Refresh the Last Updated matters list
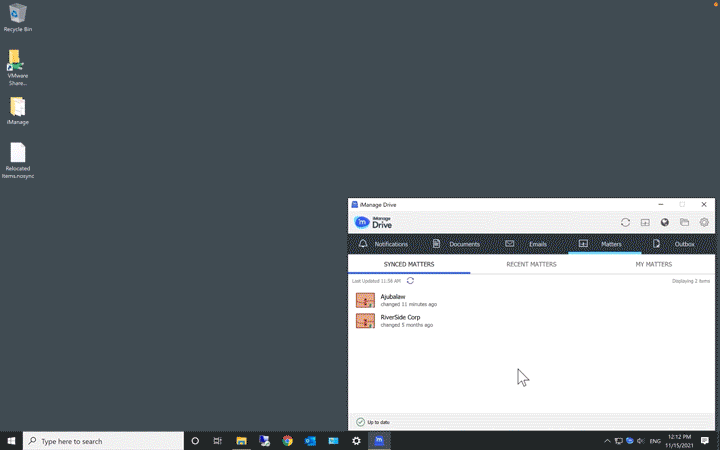The image size is (720, 450). (x=410, y=281)
